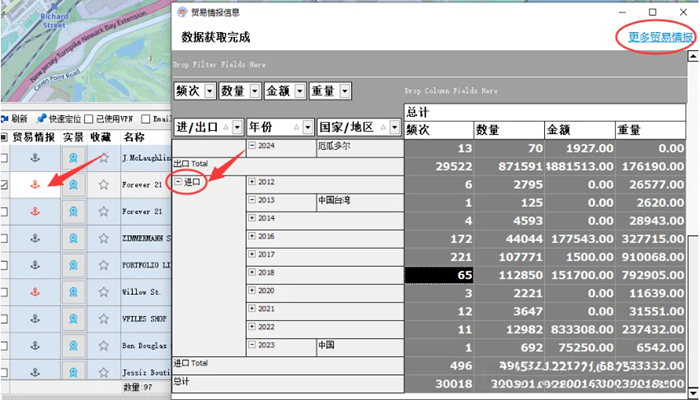Add VFILES SHOP to favorites via star
Image resolution: width=700 pixels, height=400 pixels.
pos(104,319)
